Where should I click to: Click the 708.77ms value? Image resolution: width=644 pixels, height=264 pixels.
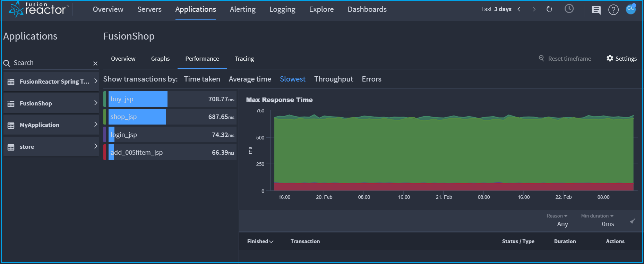click(x=221, y=99)
